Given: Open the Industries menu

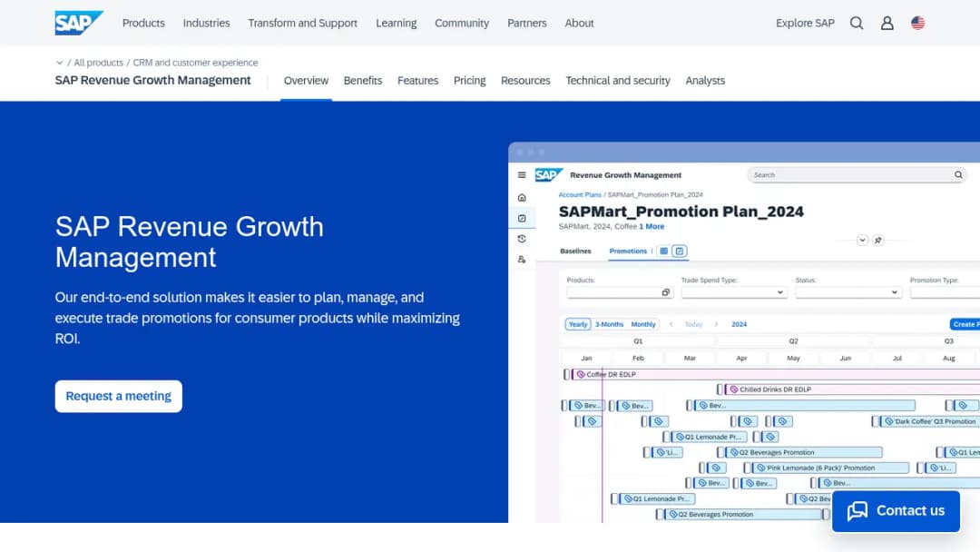Looking at the screenshot, I should tap(206, 23).
